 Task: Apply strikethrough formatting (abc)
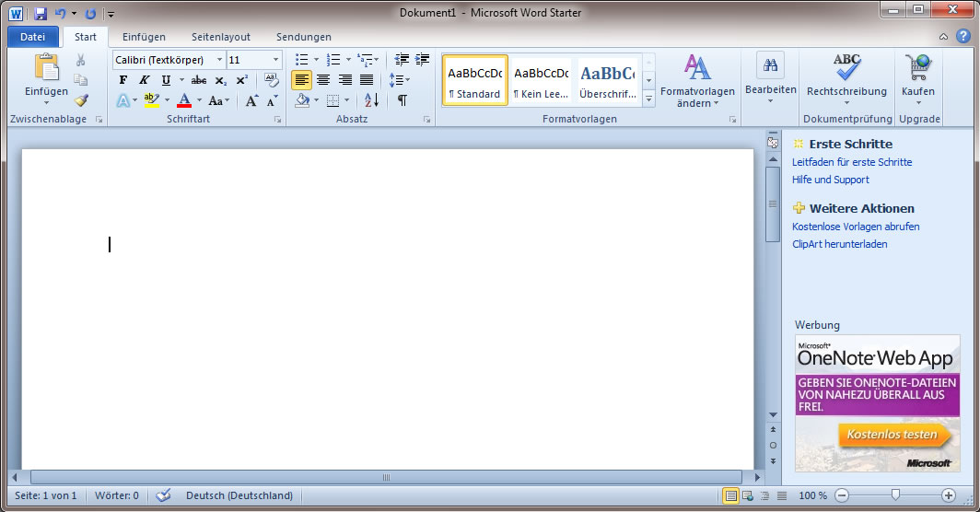(199, 80)
